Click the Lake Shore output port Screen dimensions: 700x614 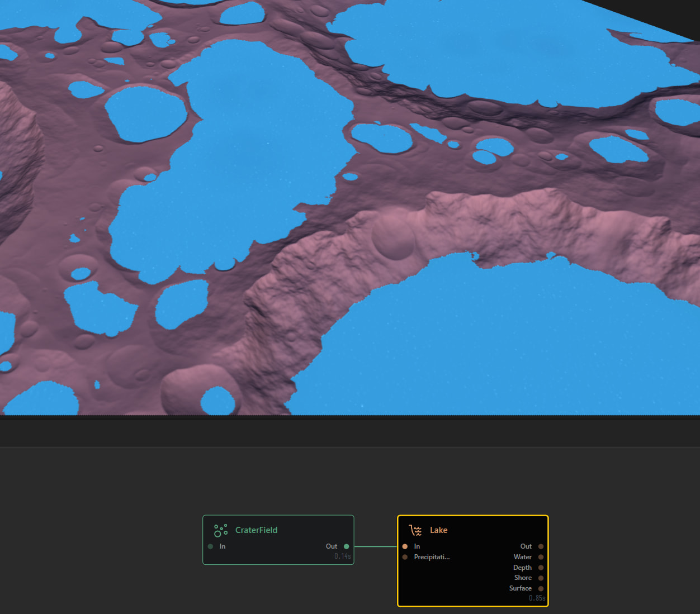pyautogui.click(x=541, y=578)
